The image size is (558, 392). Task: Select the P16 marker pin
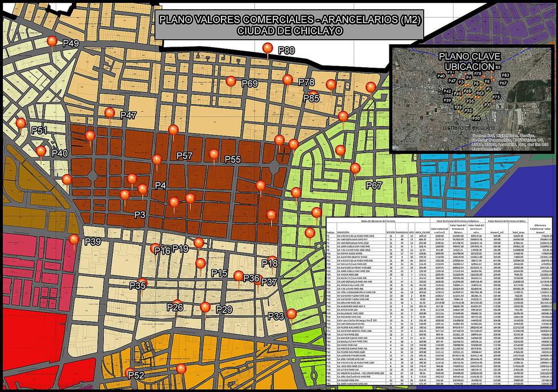(x=155, y=248)
